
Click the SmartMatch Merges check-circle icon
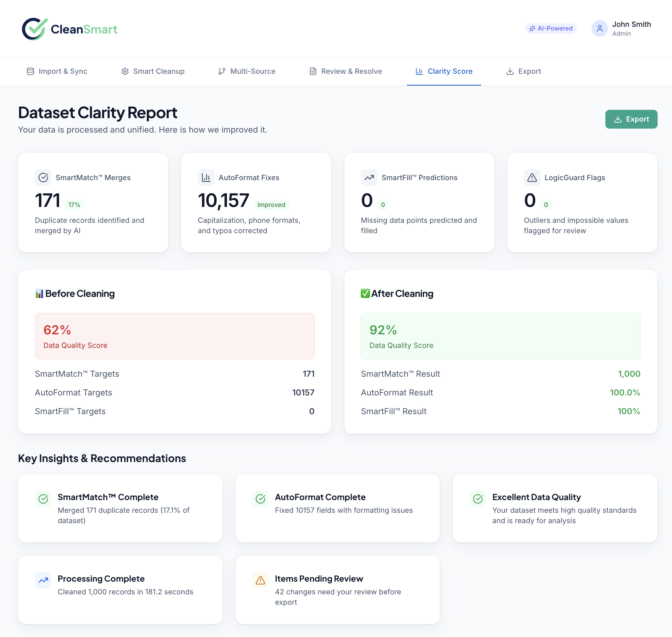click(x=43, y=178)
